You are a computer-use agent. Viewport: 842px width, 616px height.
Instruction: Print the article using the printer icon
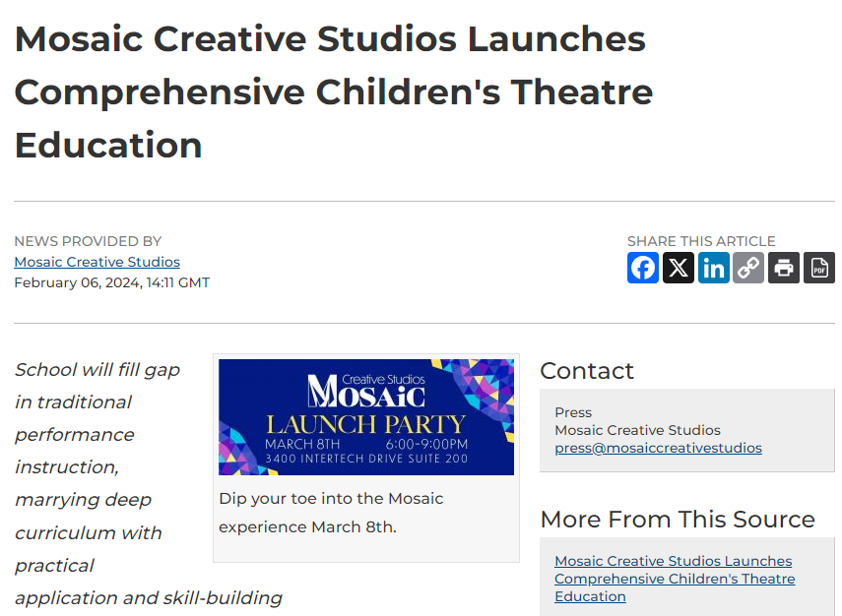click(784, 268)
